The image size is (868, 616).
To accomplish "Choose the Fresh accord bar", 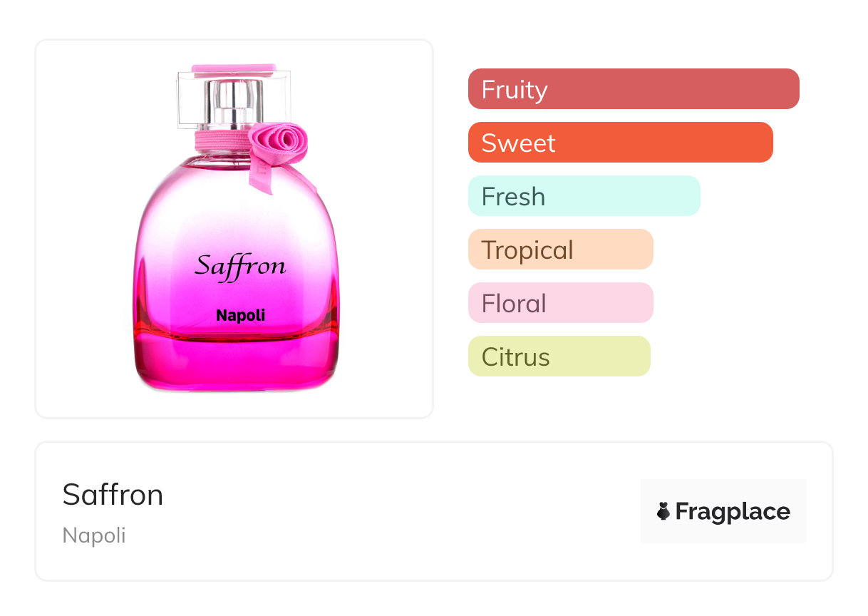I will [x=584, y=196].
